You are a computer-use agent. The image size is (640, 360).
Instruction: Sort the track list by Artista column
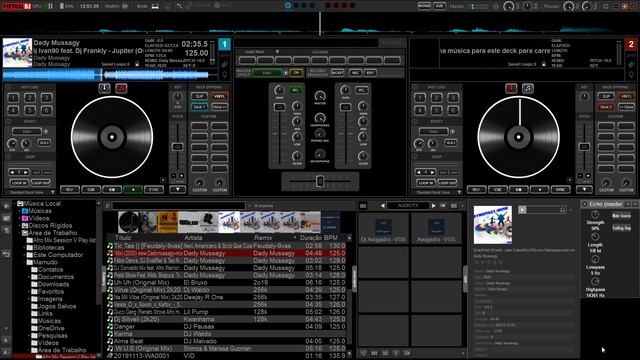tap(193, 238)
